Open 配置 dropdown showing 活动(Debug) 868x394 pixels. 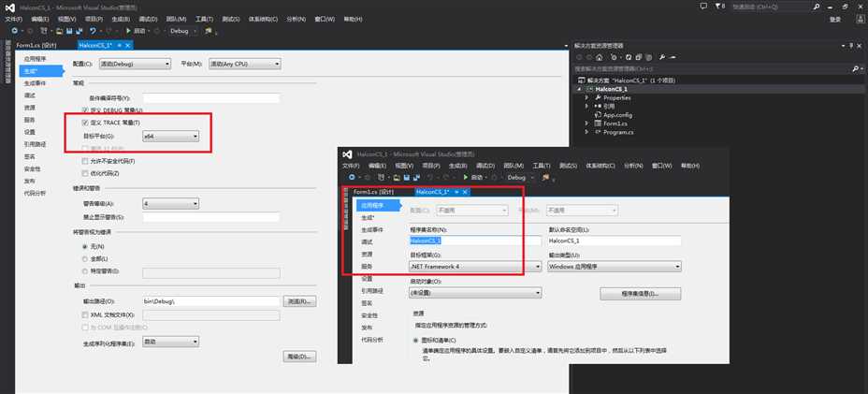point(135,65)
